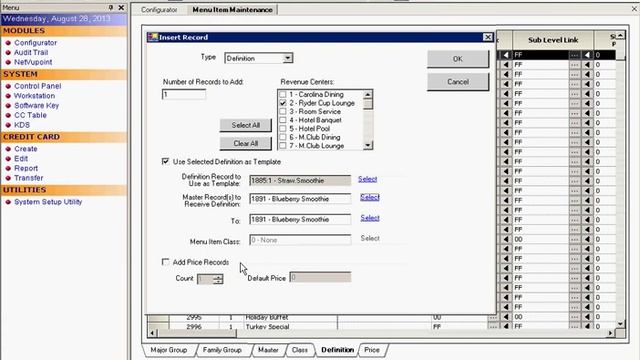
Task: Open Family Group bottom tab
Action: tap(222, 350)
